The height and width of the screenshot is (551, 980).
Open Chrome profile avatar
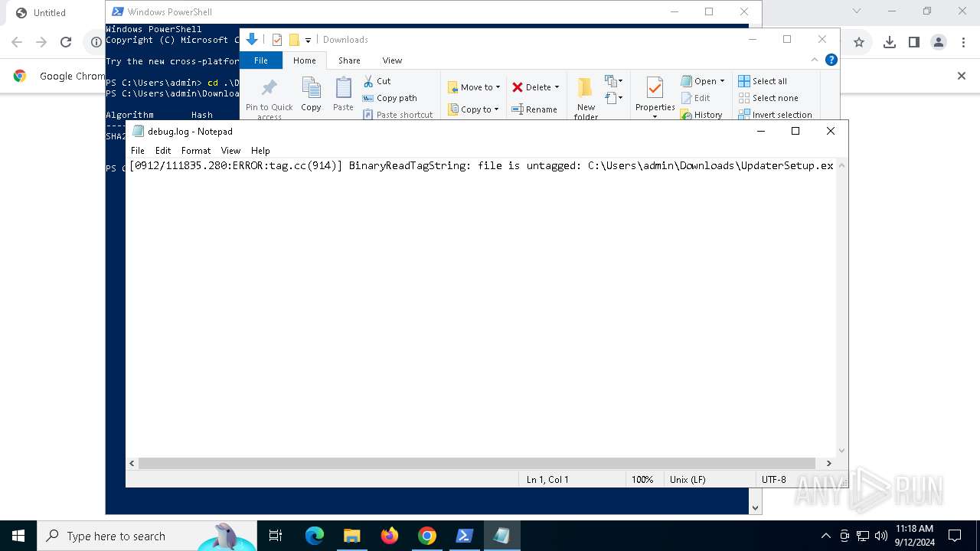point(939,43)
